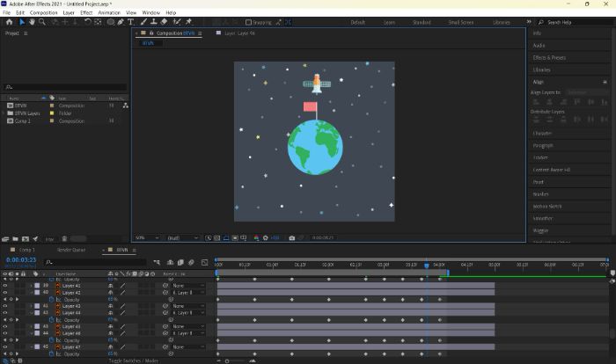The image size is (616, 364).
Task: Toggle the Opacity stopwatch under Layer 47
Action: [51, 353]
